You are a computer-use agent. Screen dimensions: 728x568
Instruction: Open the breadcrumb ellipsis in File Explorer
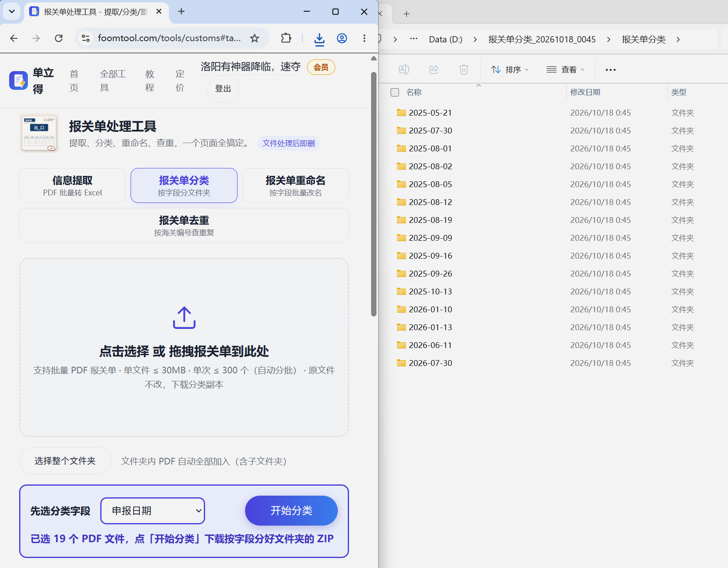414,39
